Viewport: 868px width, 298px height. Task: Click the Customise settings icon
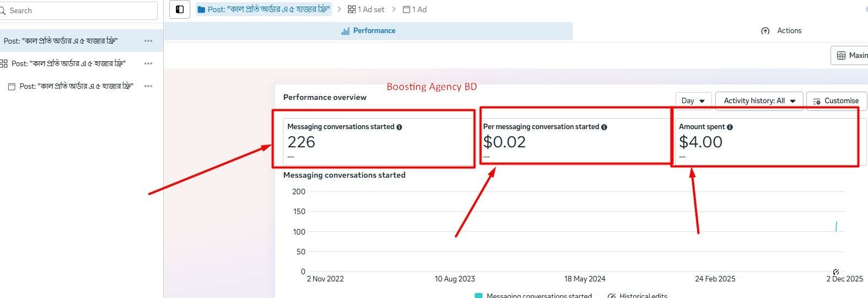[x=817, y=101]
